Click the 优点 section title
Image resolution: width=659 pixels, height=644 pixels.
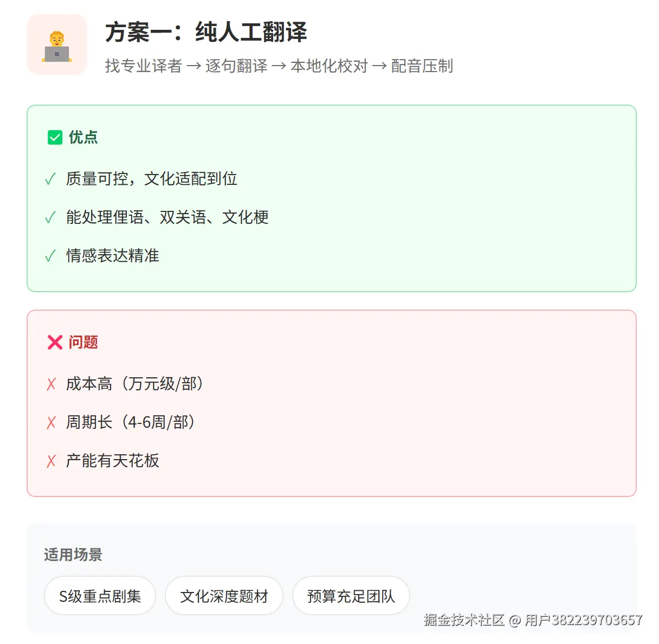(83, 138)
